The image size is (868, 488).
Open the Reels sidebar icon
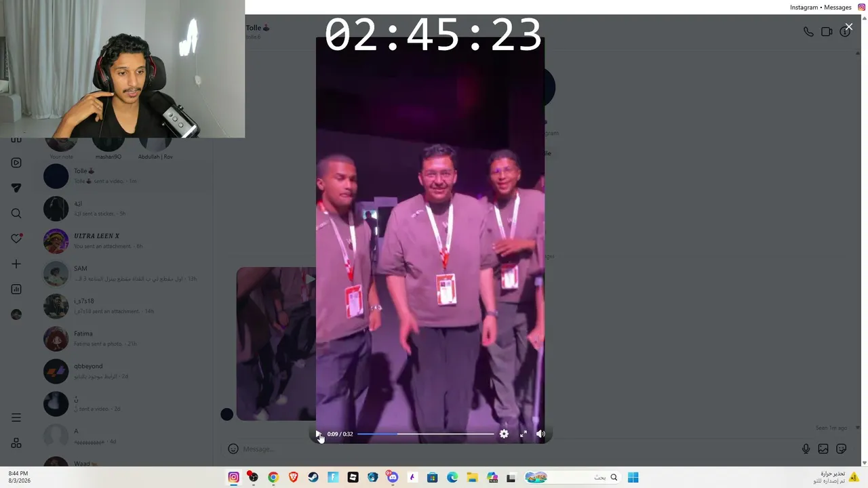pyautogui.click(x=16, y=163)
